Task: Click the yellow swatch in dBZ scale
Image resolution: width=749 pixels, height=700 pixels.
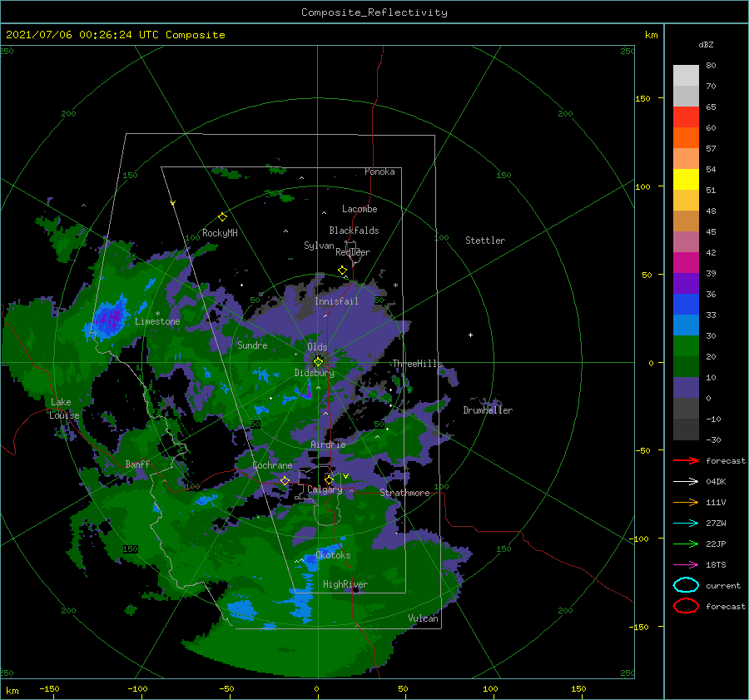Action: point(686,180)
